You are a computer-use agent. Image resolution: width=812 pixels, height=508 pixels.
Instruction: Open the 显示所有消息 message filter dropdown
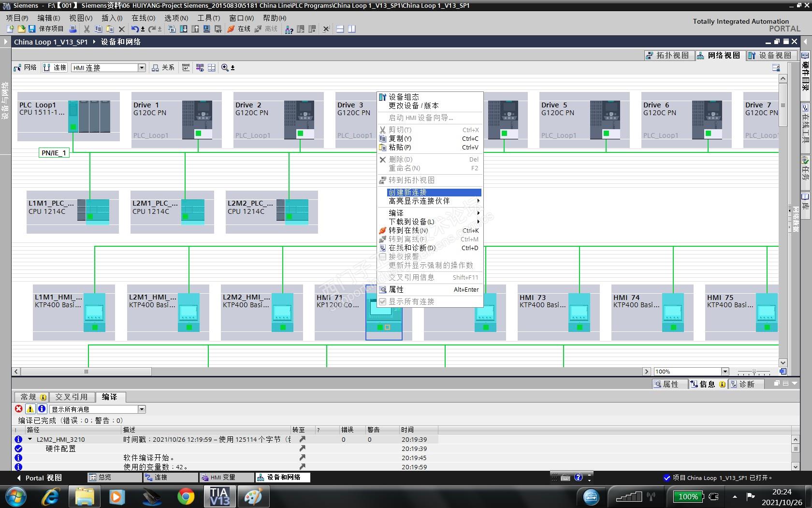[142, 409]
